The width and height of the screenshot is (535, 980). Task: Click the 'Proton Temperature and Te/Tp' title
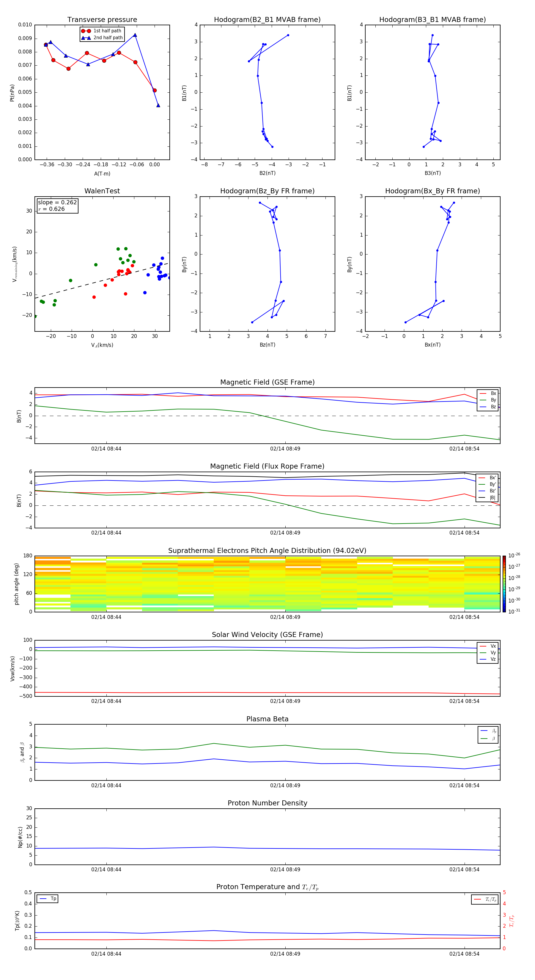[267, 887]
